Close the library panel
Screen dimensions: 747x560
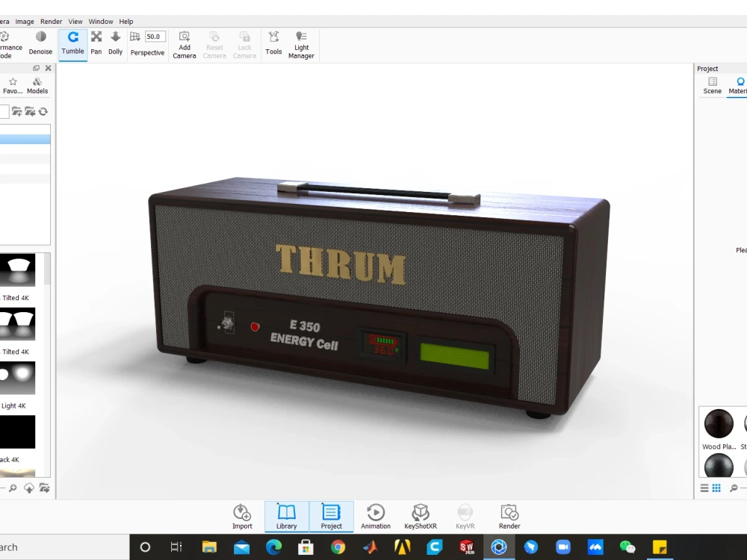point(48,68)
